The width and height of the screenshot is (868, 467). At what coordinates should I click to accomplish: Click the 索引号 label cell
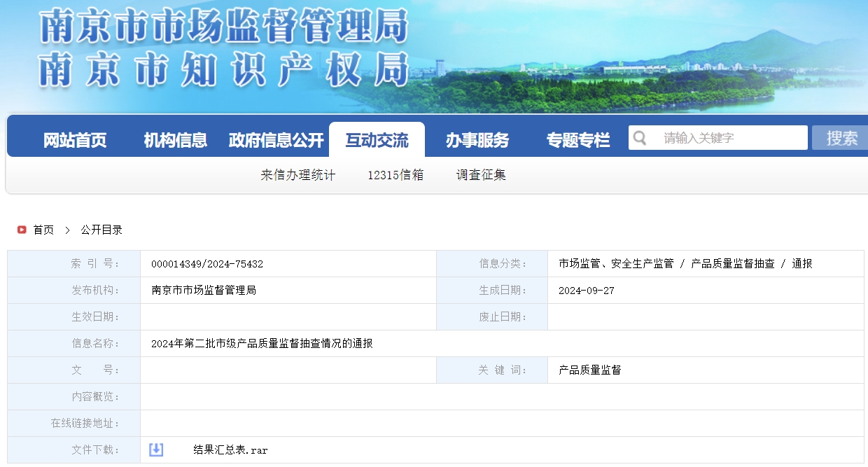pos(74,264)
